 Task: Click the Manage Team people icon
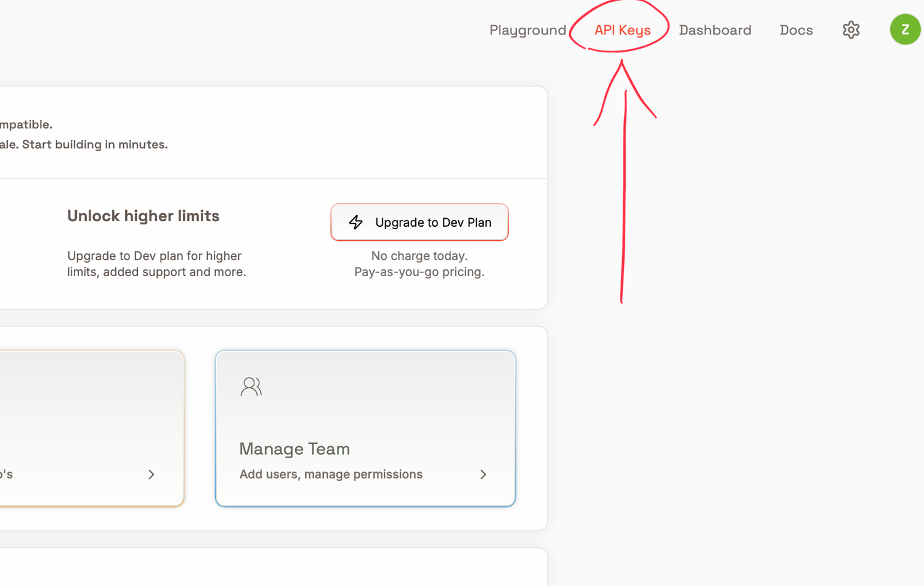pos(251,386)
